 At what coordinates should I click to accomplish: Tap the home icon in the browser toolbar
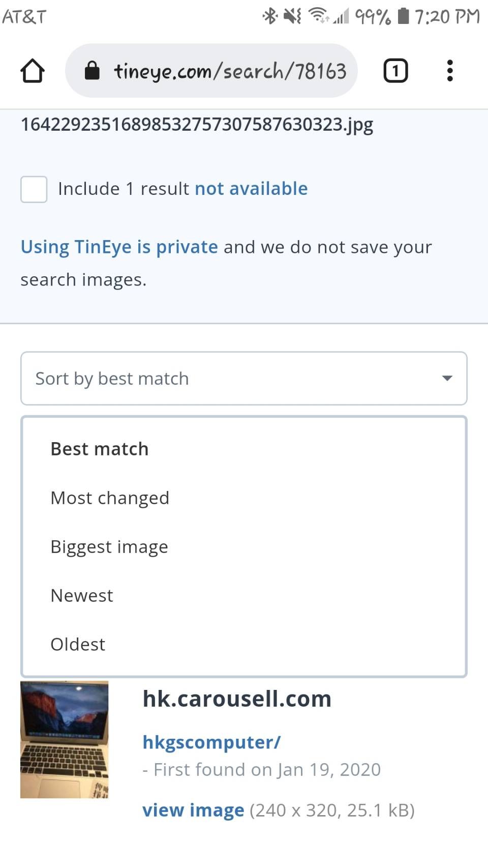coord(33,71)
